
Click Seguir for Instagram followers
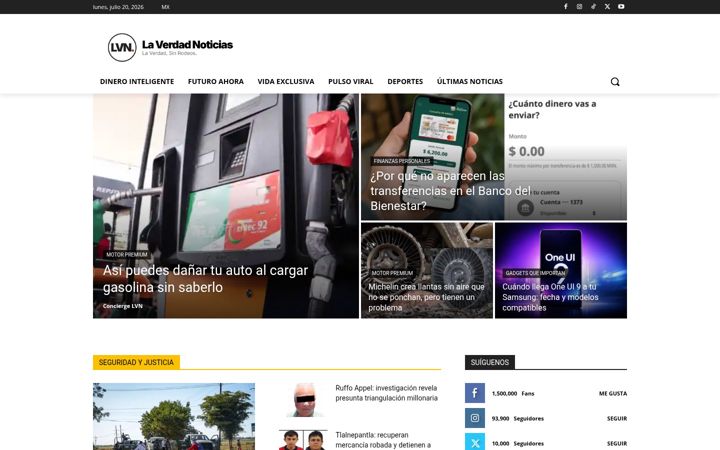(x=617, y=418)
